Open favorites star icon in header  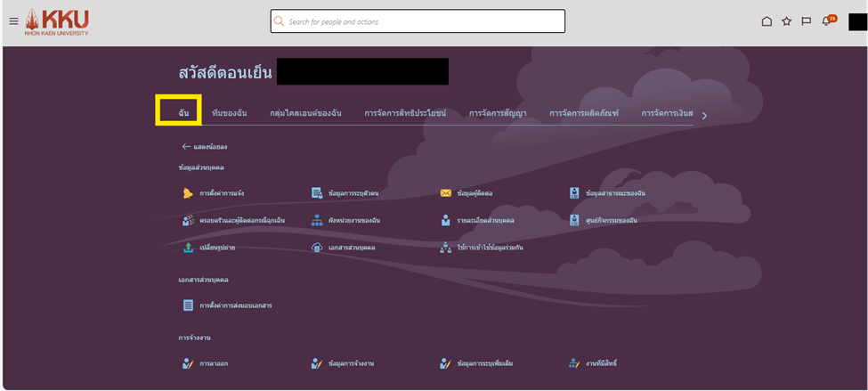(786, 21)
